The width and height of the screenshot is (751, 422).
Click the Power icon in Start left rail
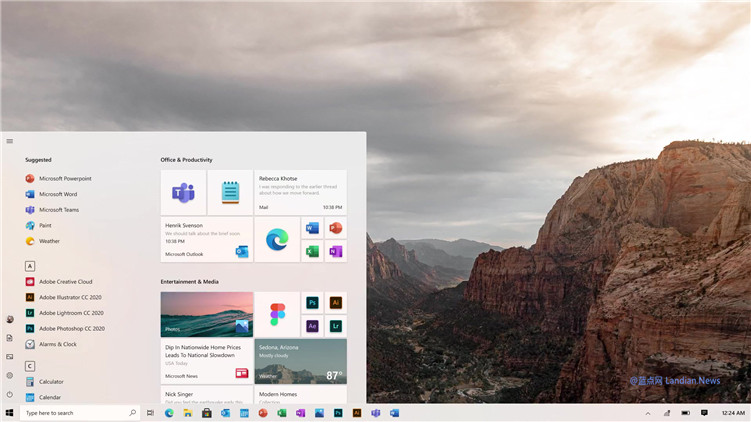tap(10, 394)
